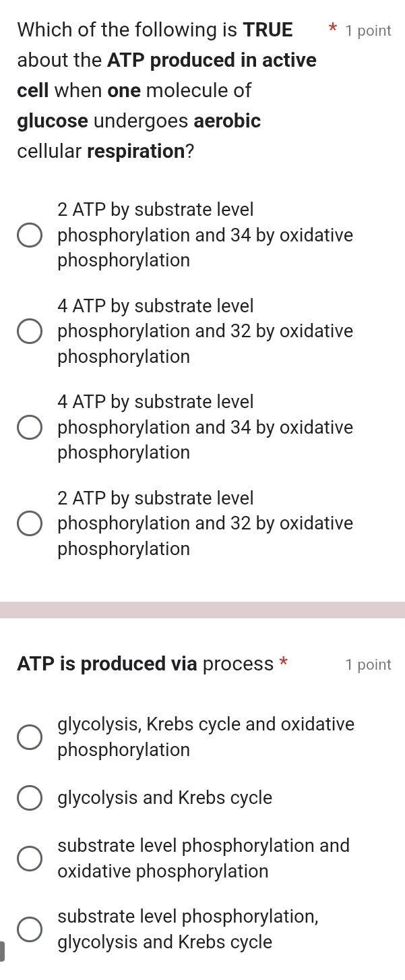The width and height of the screenshot is (405, 980).
Task: Choose "glycolysis and Krebs cycle" option
Action: 30,798
